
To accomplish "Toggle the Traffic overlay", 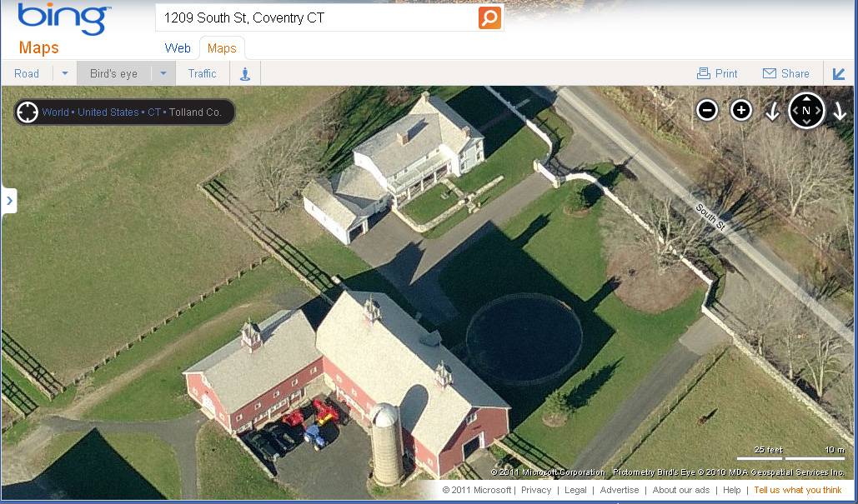I will pos(202,74).
